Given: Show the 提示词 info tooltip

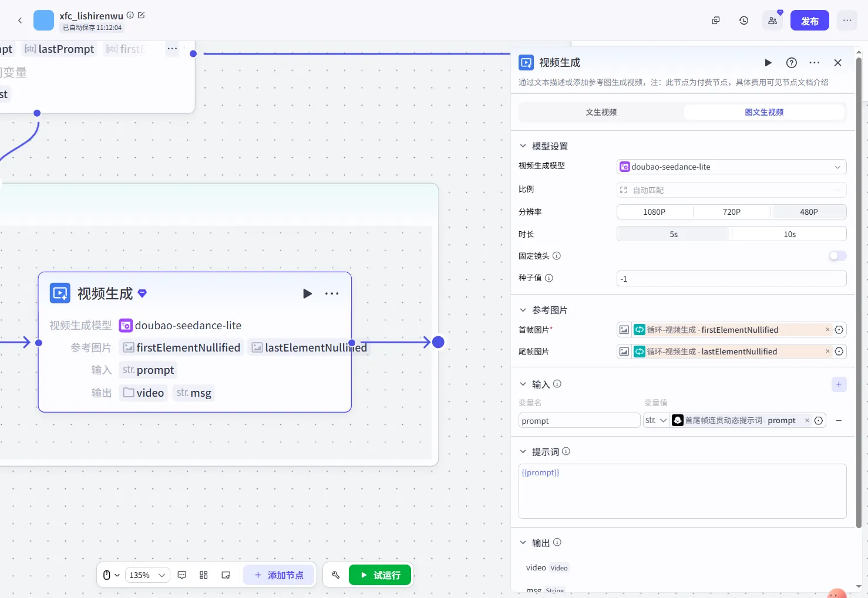Looking at the screenshot, I should coord(566,451).
